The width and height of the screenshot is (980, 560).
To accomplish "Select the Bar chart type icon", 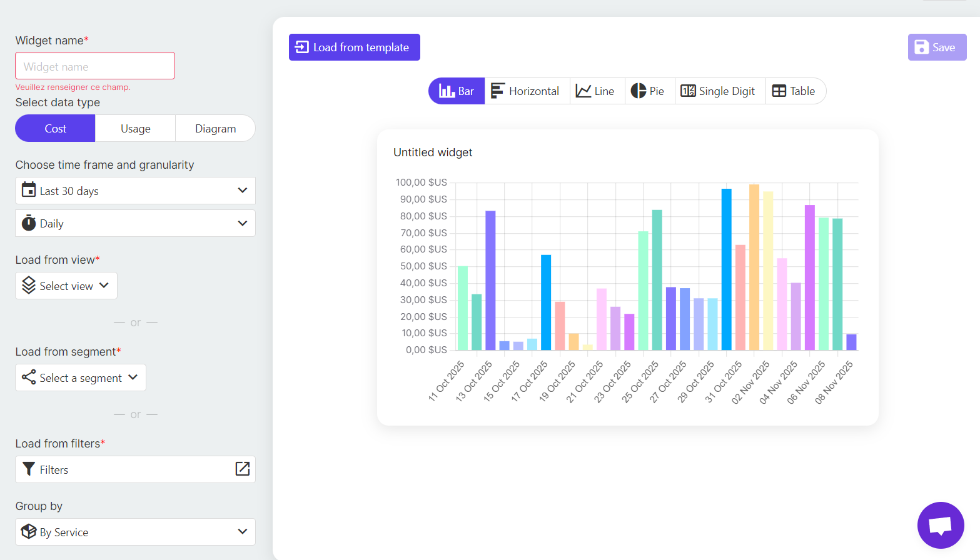I will click(x=447, y=91).
